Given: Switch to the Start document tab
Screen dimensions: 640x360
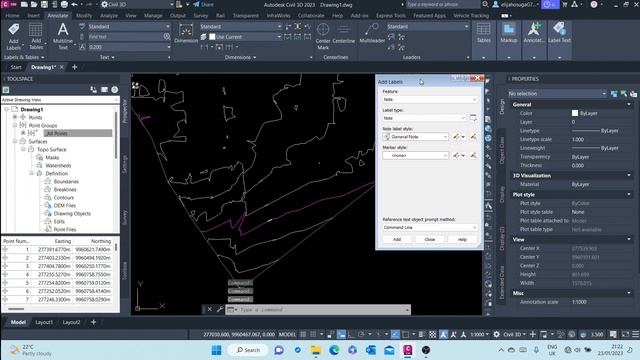Looking at the screenshot, I should coord(16,67).
